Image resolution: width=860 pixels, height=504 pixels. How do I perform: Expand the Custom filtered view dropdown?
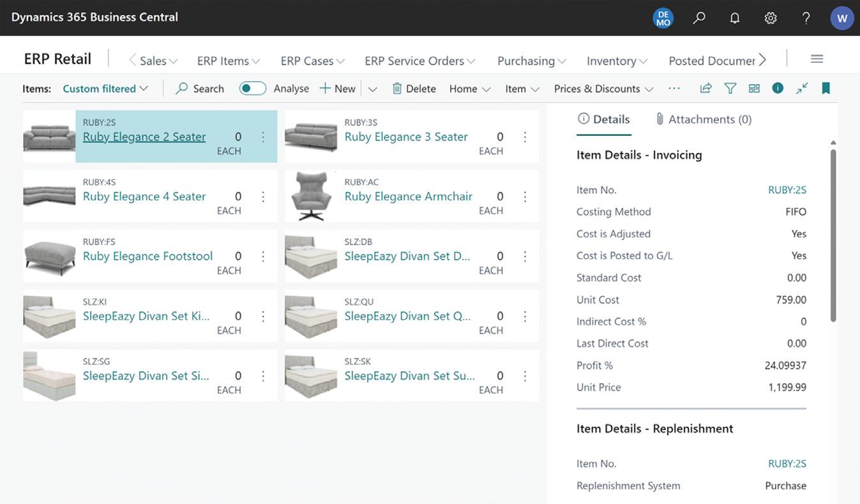[105, 89]
